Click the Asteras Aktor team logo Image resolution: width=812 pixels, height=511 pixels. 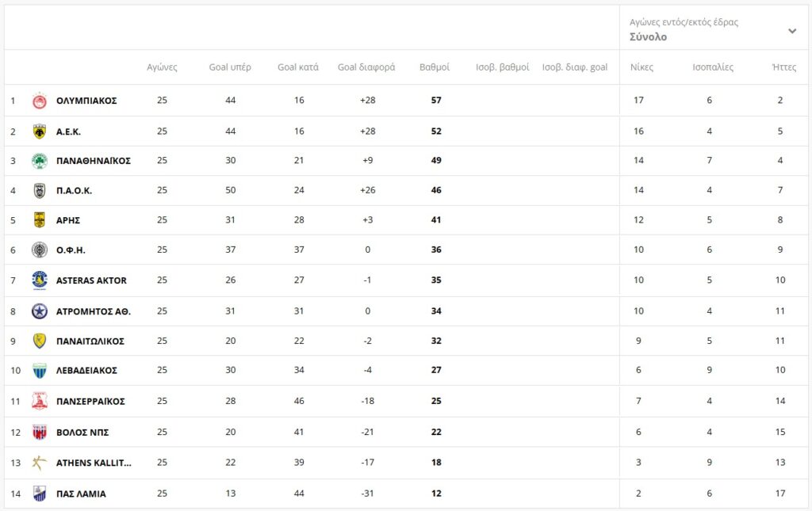coord(40,280)
